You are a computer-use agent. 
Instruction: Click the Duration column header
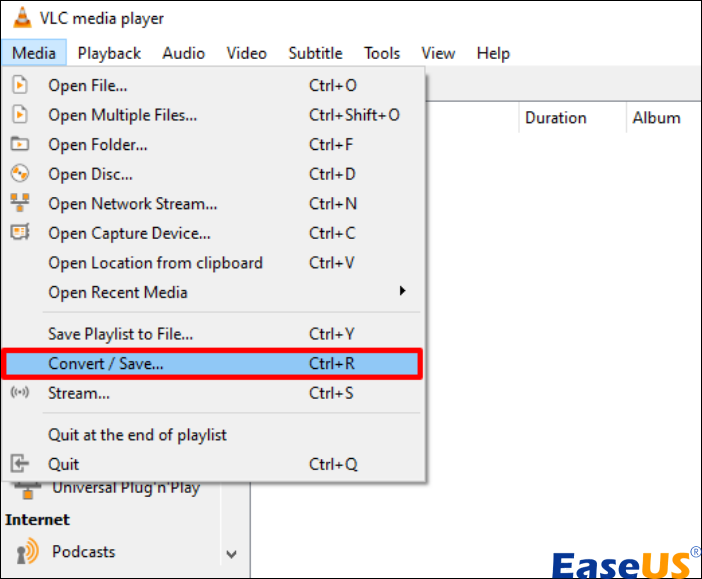572,118
